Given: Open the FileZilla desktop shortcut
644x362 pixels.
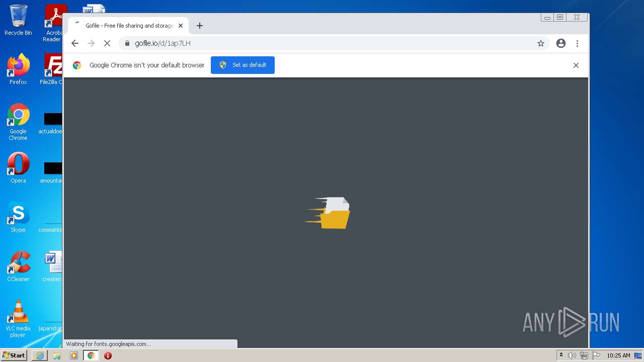Looking at the screenshot, I should [x=52, y=69].
